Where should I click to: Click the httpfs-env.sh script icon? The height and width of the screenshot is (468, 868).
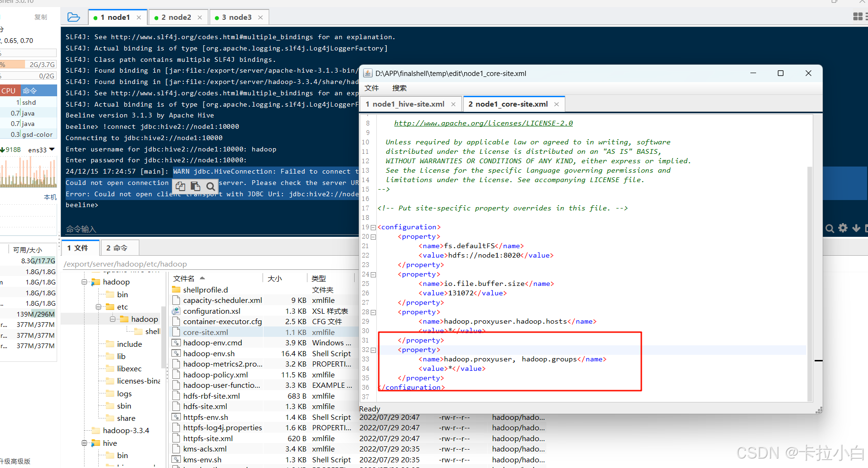pyautogui.click(x=176, y=417)
